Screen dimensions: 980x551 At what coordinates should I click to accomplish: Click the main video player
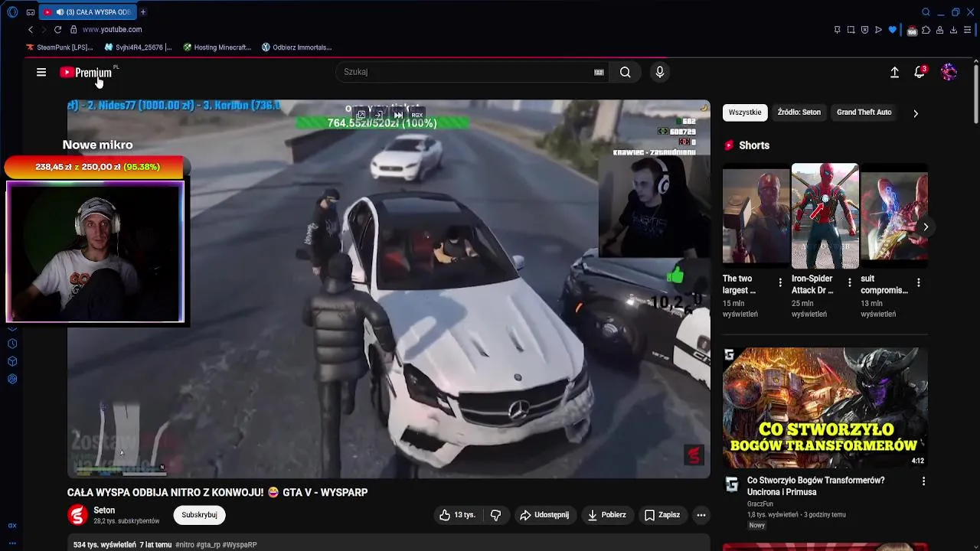[389, 289]
